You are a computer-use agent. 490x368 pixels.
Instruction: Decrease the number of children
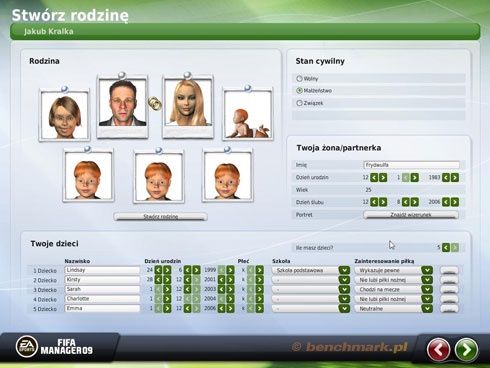(446, 247)
